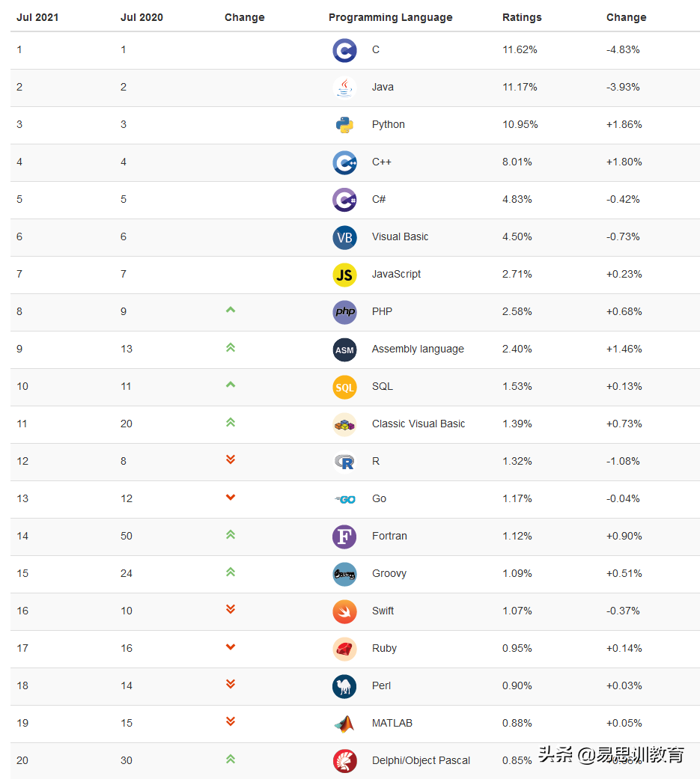Click the Visual Basic VB icon

(x=344, y=237)
